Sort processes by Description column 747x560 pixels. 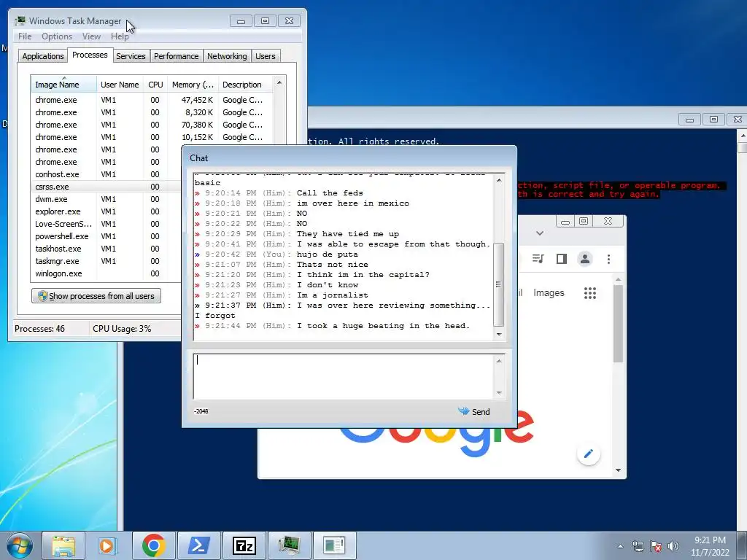tap(245, 85)
